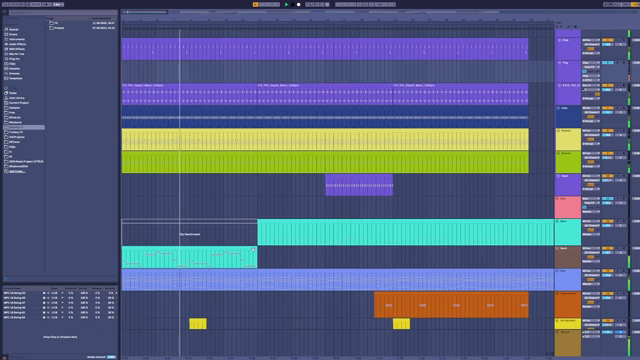Image resolution: width=640 pixels, height=360 pixels.
Task: Click the Global Amount groove slider
Action: click(x=111, y=357)
